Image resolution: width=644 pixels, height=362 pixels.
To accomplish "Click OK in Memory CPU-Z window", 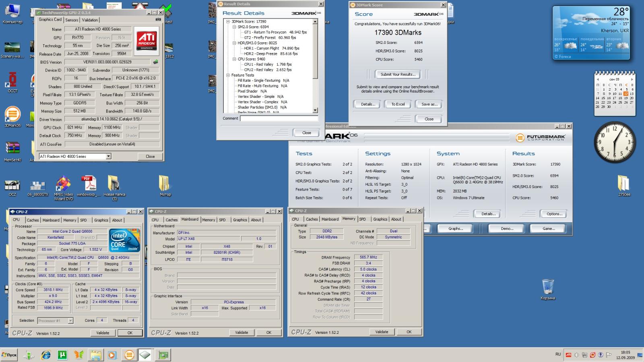I will [x=409, y=332].
